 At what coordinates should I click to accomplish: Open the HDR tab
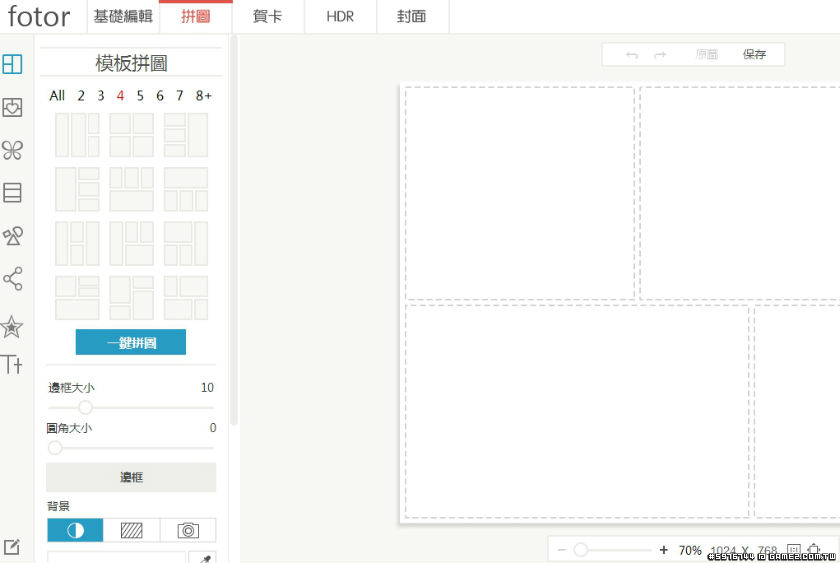(x=340, y=17)
